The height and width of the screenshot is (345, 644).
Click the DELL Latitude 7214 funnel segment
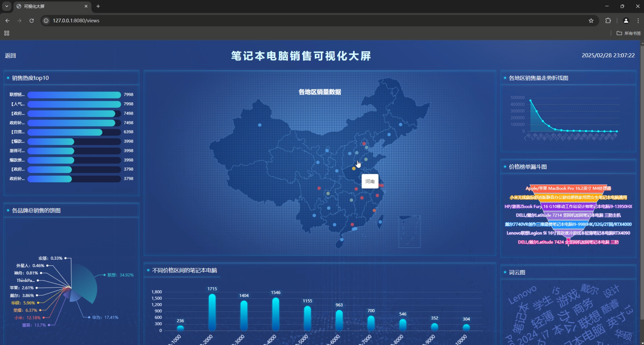click(568, 215)
